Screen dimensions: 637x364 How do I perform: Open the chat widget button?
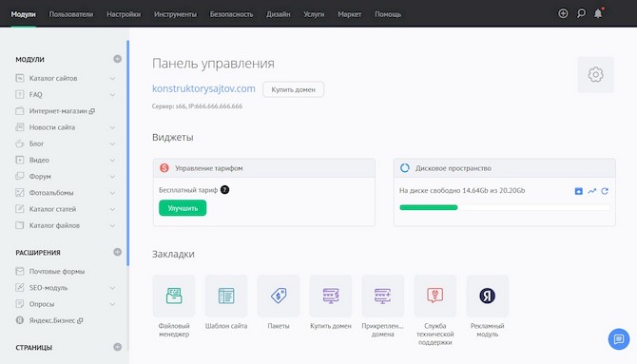coord(619,338)
